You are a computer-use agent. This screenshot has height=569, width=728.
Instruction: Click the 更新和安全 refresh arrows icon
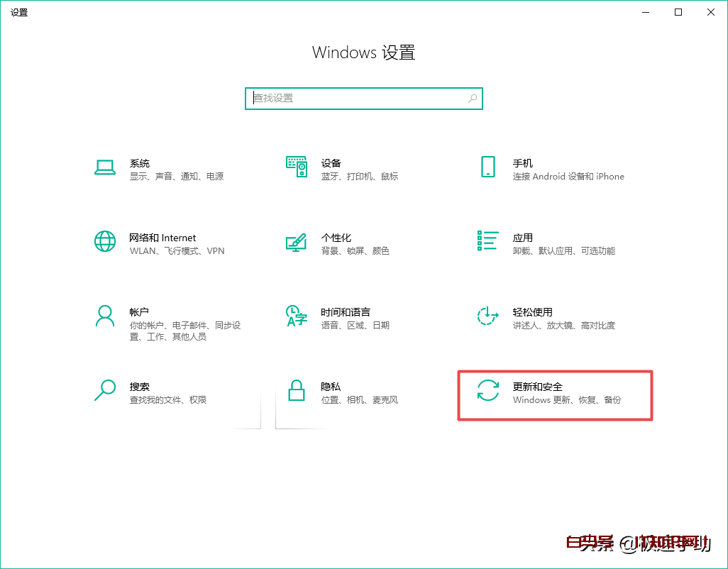pos(487,390)
